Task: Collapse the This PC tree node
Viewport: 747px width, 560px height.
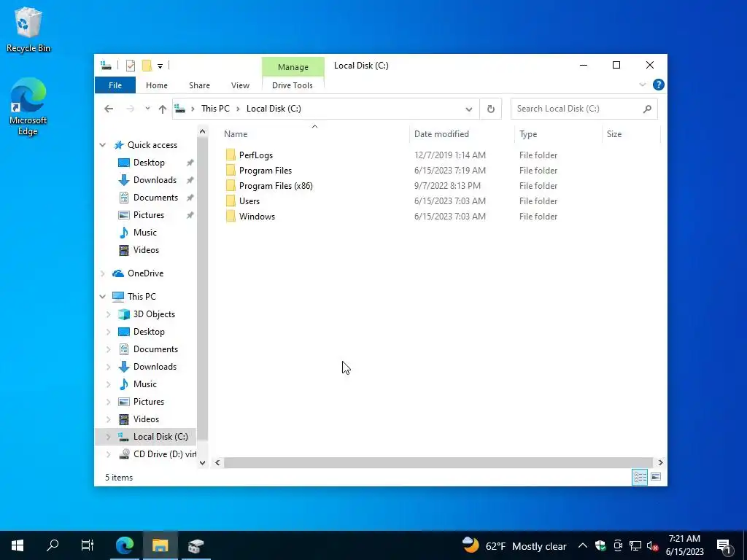Action: pos(102,297)
